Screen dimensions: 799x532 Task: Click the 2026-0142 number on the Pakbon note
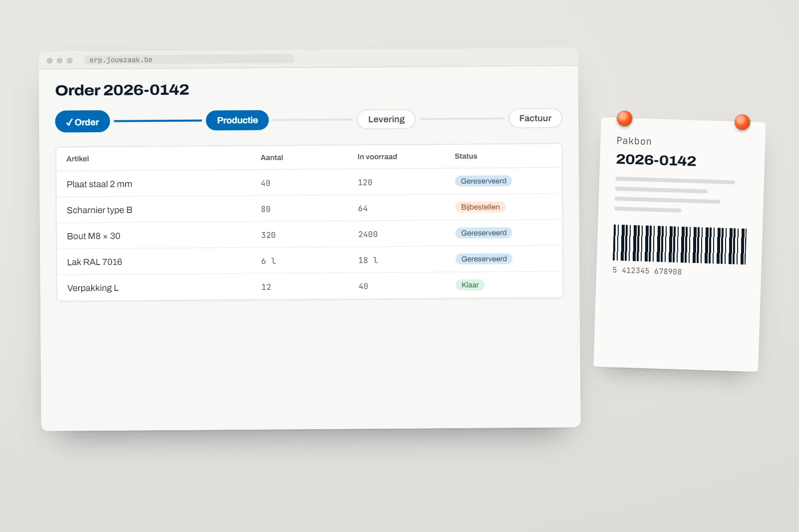(656, 160)
